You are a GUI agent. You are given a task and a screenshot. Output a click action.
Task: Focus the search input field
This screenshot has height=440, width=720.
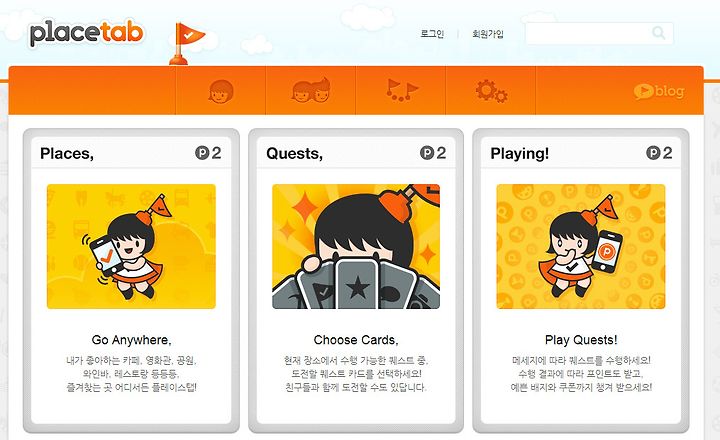tap(599, 33)
